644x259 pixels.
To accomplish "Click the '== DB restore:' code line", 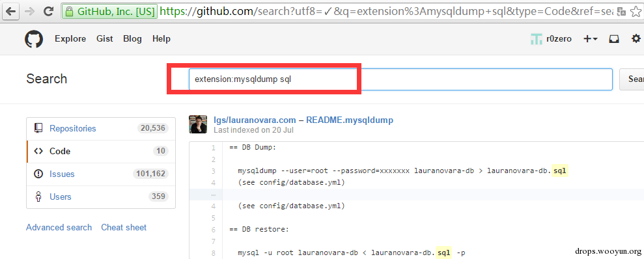I will pos(259,230).
